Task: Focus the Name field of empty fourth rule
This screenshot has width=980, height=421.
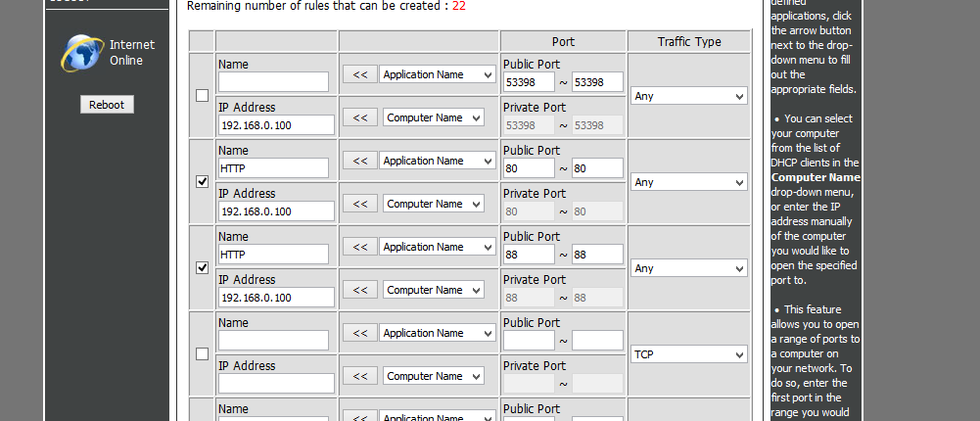Action: tap(273, 341)
